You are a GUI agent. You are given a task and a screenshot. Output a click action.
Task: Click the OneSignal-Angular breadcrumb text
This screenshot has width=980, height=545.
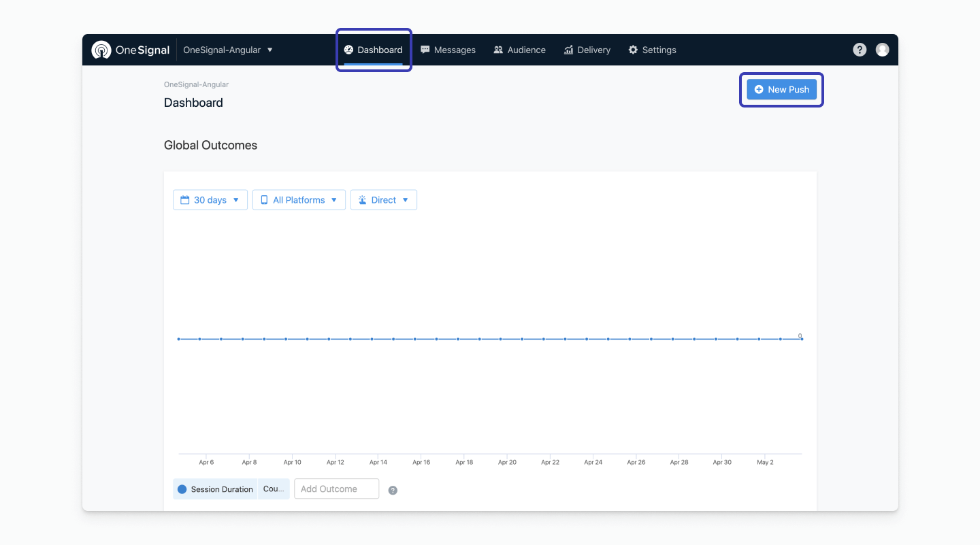(x=196, y=84)
